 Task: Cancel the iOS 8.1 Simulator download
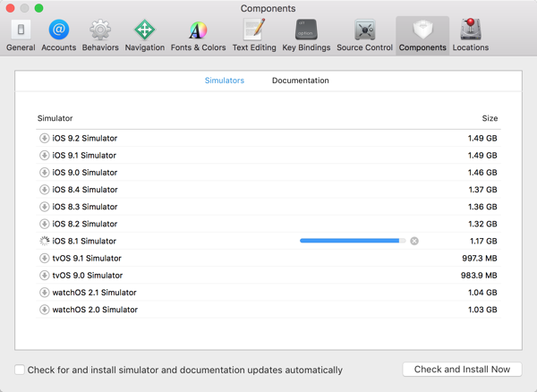click(x=414, y=241)
